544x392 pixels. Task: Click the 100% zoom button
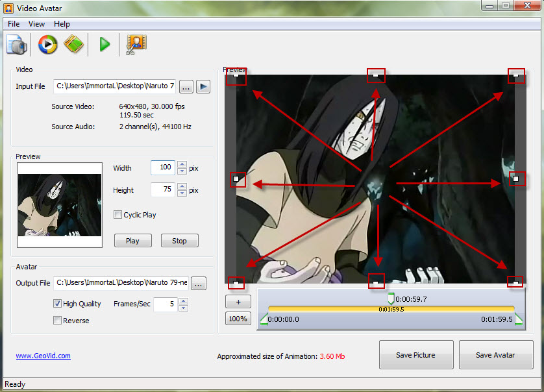click(x=238, y=319)
